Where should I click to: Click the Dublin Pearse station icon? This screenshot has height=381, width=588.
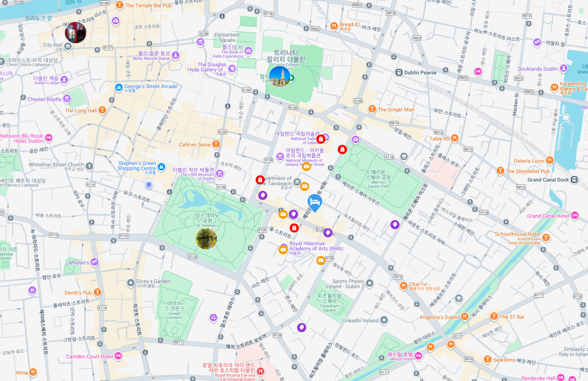(x=399, y=72)
